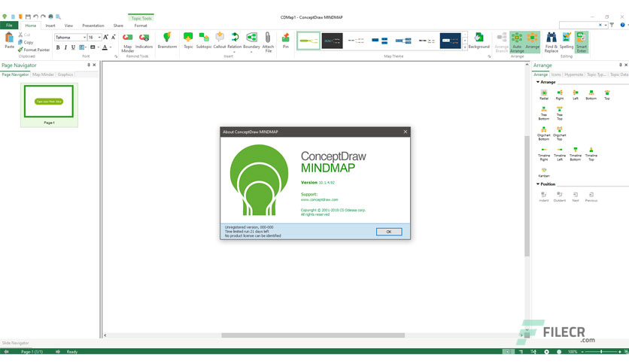Click the Format Painter tool

(x=34, y=50)
